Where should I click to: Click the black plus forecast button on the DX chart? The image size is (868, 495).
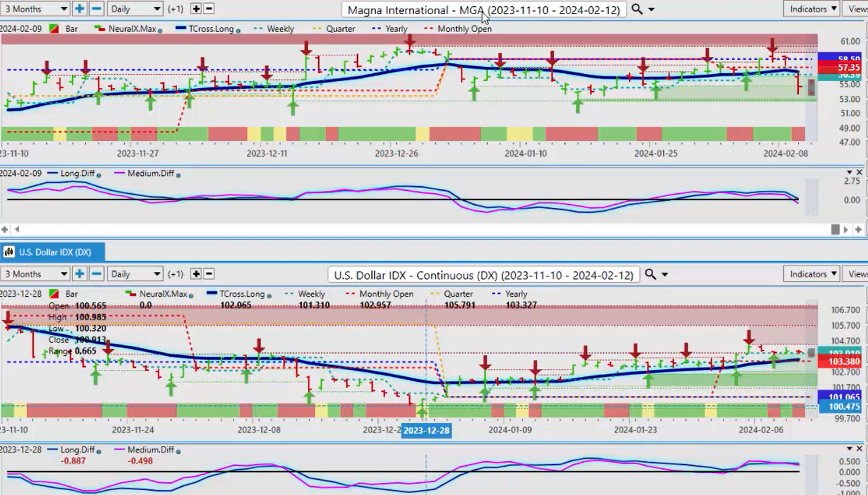[195, 274]
